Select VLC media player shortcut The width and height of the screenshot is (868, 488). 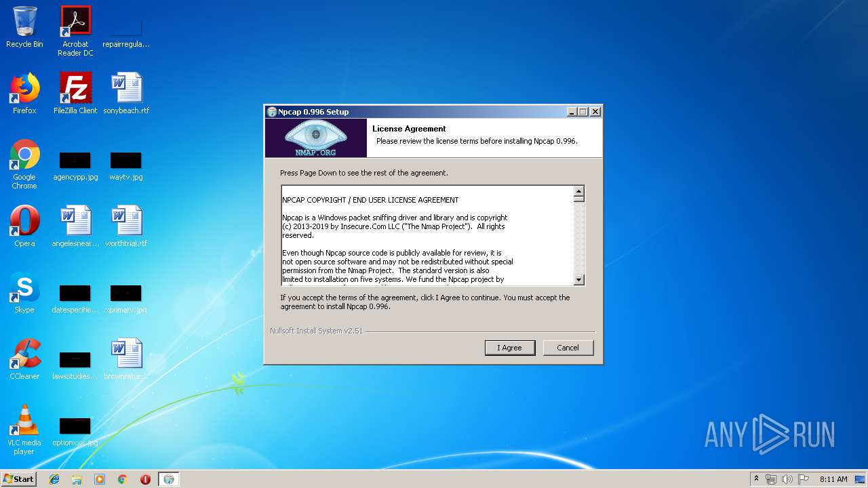pos(24,430)
